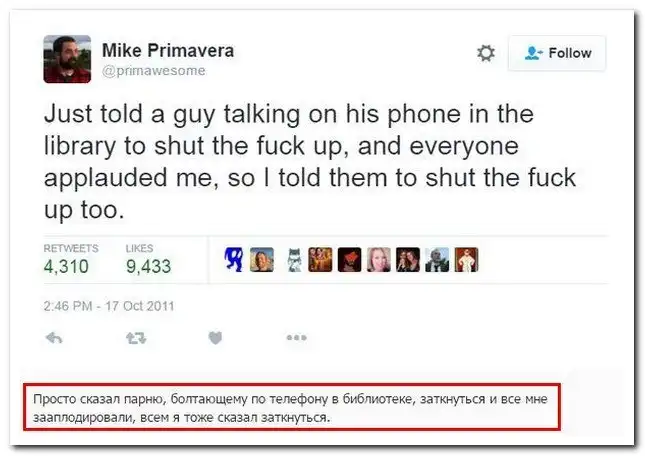This screenshot has height=456, width=645.
Task: View the 9,433 likes list
Action: click(147, 266)
